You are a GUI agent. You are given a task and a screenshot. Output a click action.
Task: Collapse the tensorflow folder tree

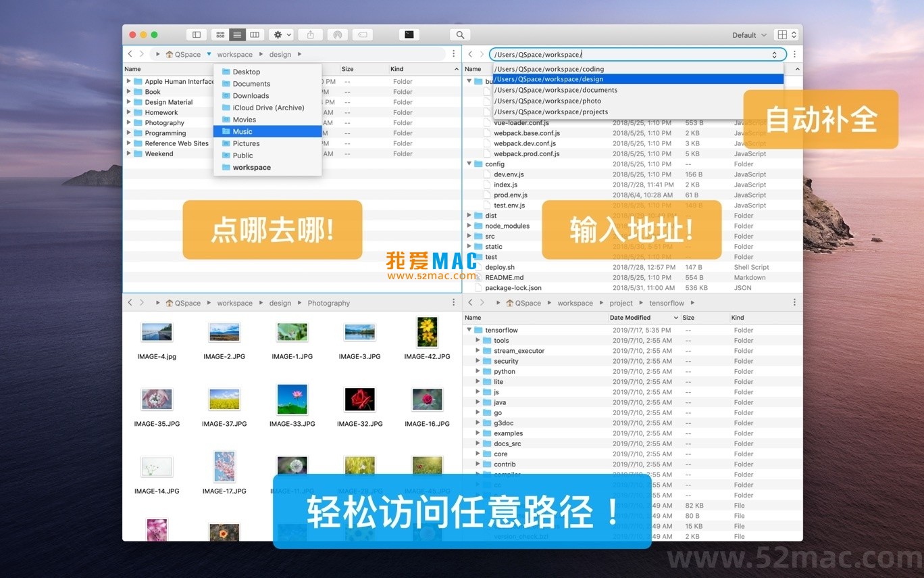(469, 330)
